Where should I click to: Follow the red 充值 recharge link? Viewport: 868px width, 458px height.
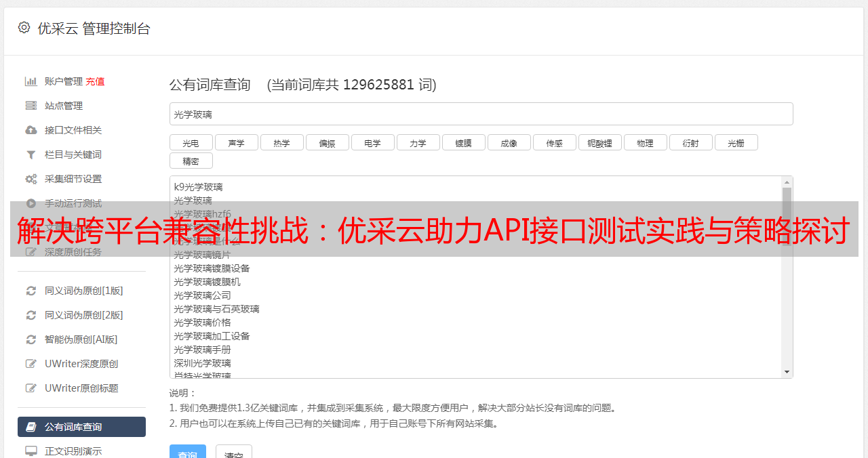coord(95,81)
